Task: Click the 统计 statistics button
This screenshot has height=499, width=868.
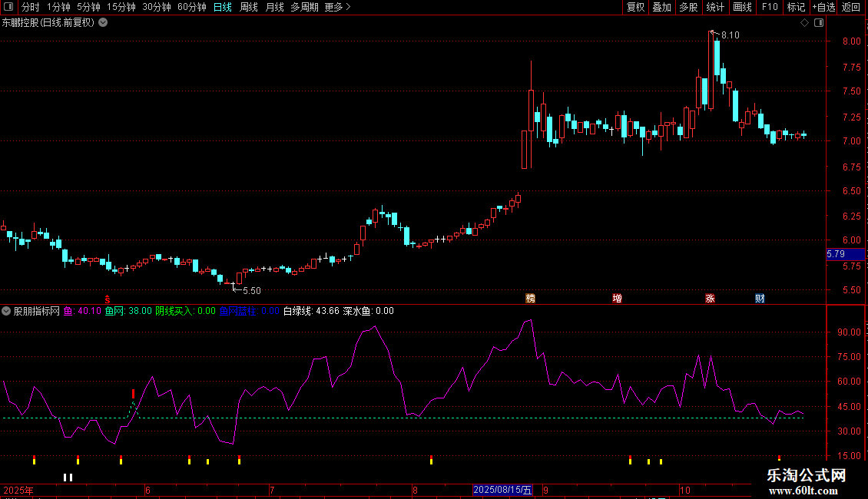Action: pos(714,7)
